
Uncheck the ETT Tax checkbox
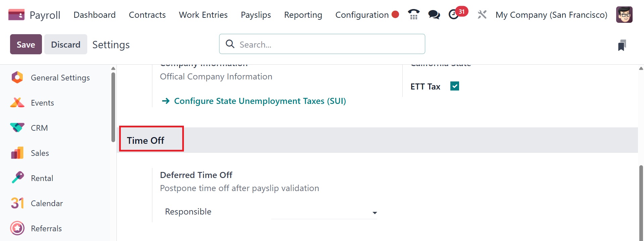click(x=455, y=86)
